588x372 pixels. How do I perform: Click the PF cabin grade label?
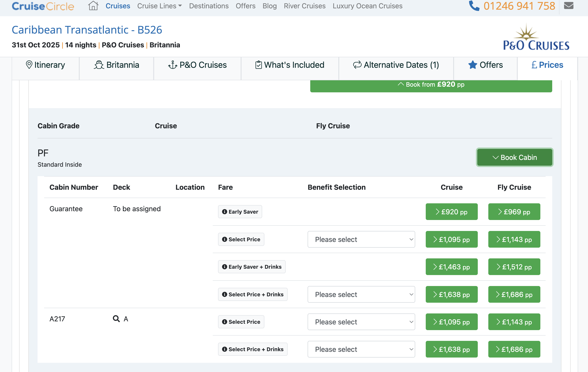(x=43, y=153)
